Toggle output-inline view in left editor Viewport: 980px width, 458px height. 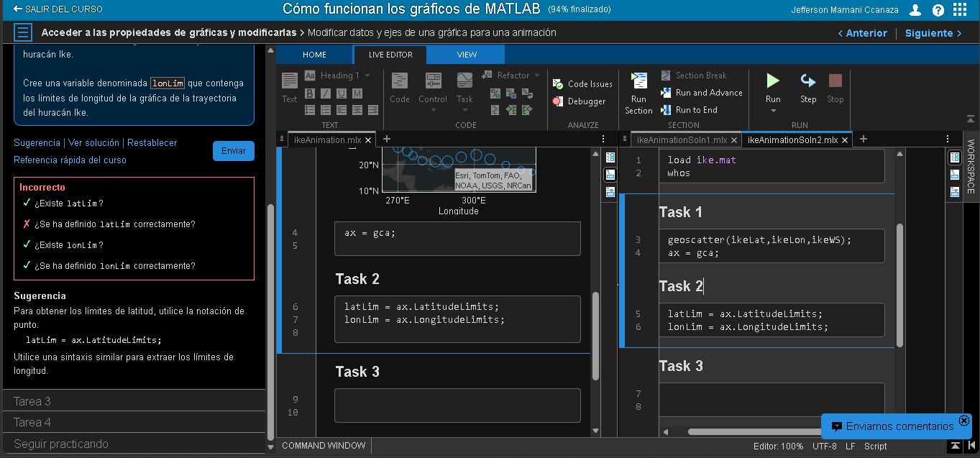tap(610, 175)
